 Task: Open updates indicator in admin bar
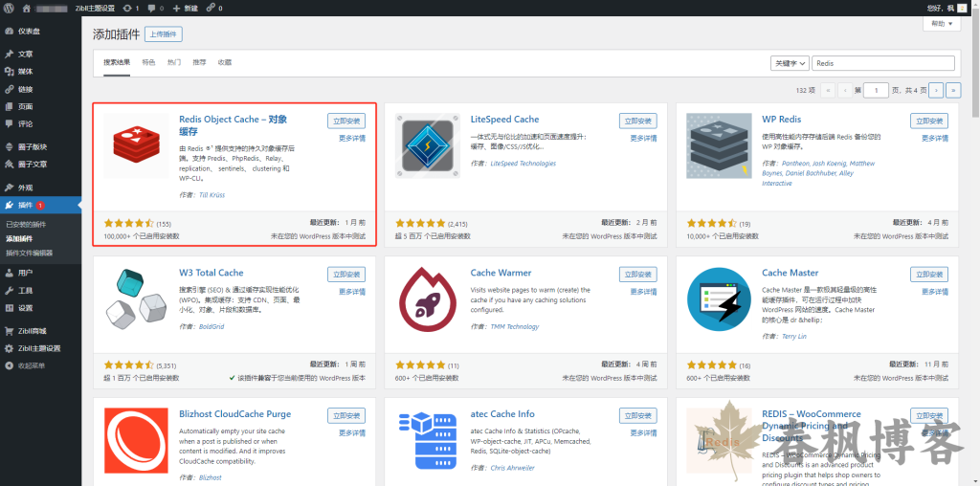click(130, 8)
